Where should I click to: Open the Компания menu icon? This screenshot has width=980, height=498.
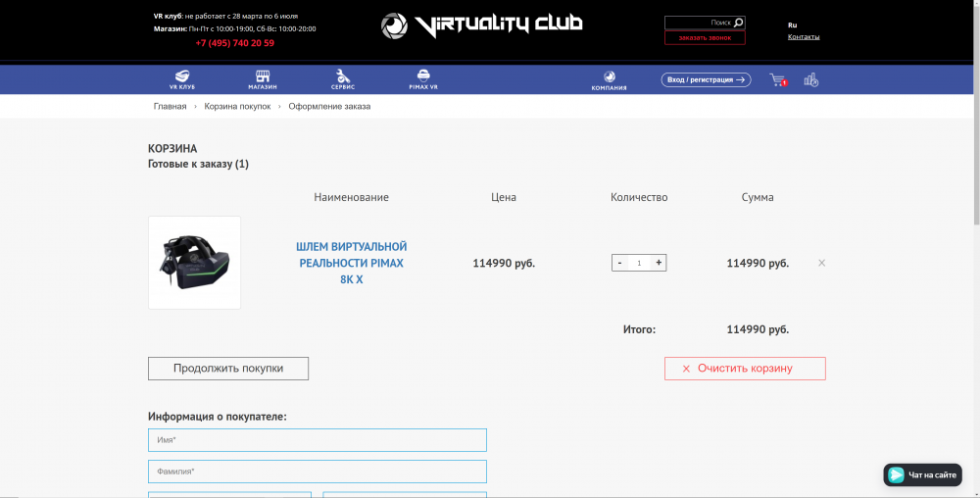(609, 80)
